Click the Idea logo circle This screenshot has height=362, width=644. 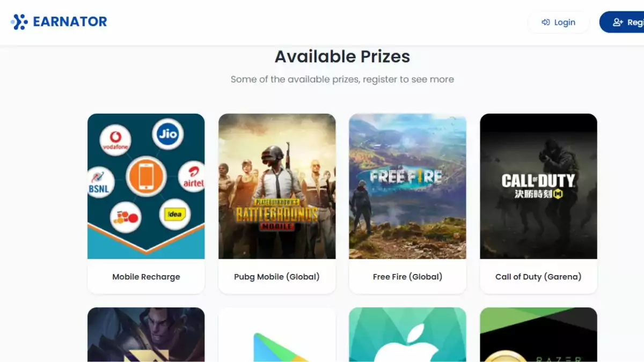tap(175, 215)
